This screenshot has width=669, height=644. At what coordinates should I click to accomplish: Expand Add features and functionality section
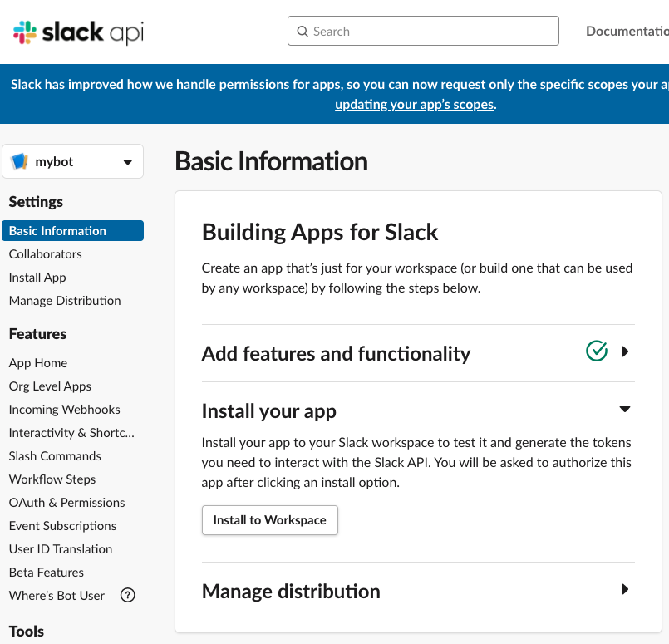625,351
